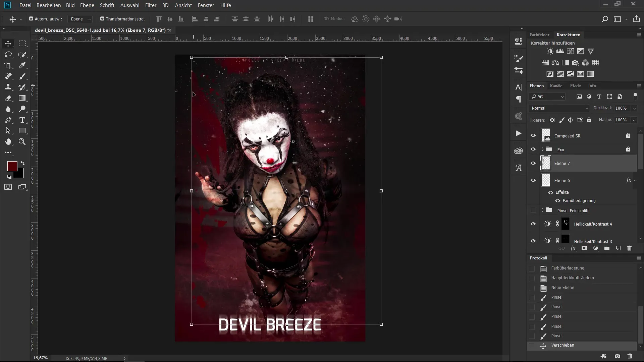Delete the selected layer with trash icon
This screenshot has width=644, height=362.
tap(629, 248)
